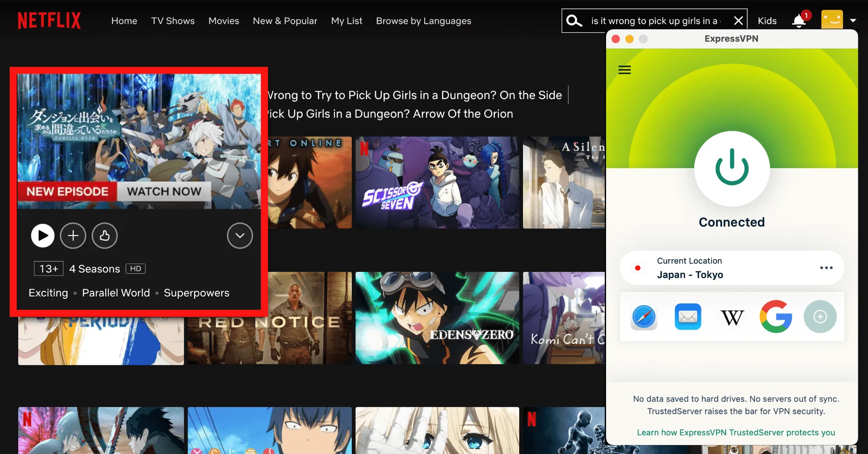The height and width of the screenshot is (454, 868).
Task: Click the yellow profile avatar
Action: [832, 20]
